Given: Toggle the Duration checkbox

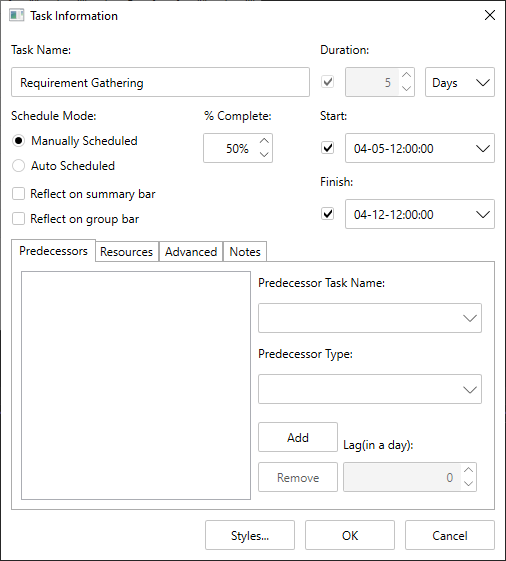Looking at the screenshot, I should 327,82.
